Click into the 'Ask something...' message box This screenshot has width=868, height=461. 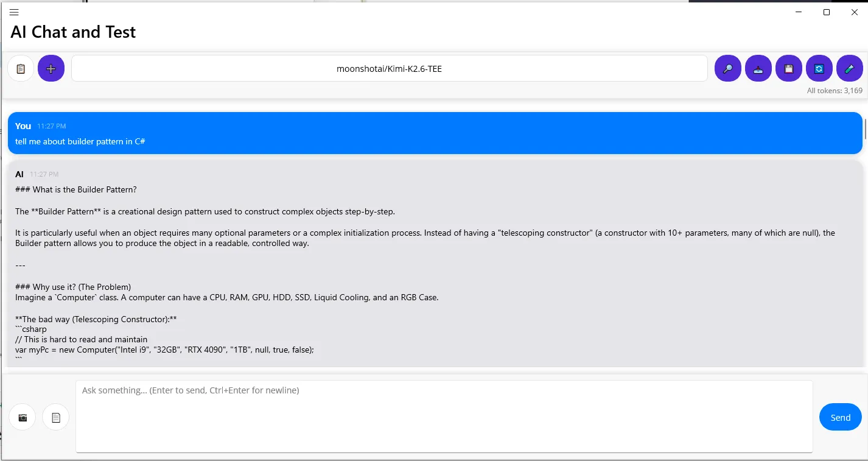(444, 417)
